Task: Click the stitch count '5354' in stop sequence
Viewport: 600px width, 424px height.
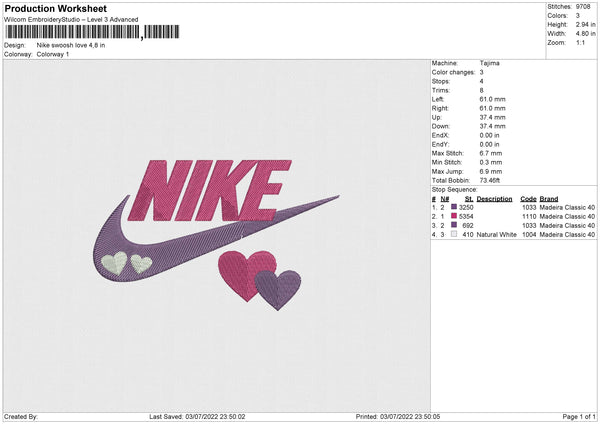Action: click(466, 217)
